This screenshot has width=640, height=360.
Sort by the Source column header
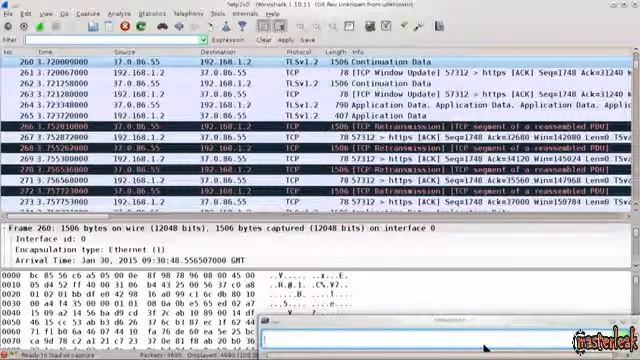[124, 52]
